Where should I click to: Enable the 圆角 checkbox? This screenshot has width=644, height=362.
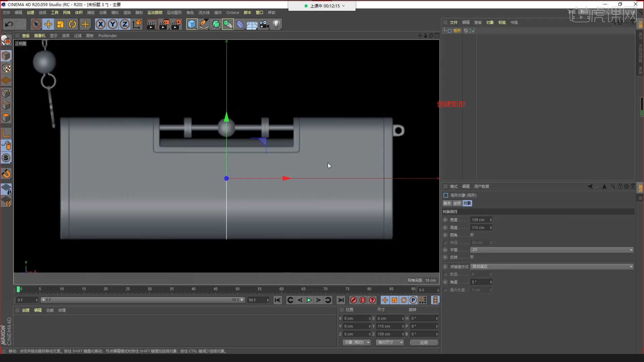point(472,235)
